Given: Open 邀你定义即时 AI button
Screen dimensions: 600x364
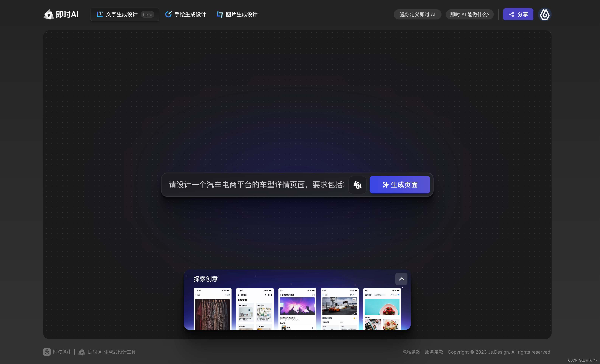Looking at the screenshot, I should coord(417,14).
